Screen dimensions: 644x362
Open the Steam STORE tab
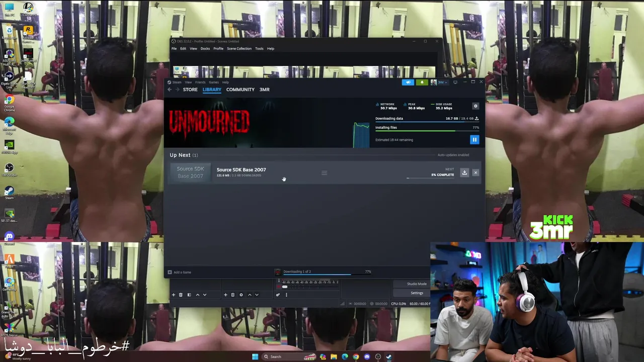tap(190, 89)
